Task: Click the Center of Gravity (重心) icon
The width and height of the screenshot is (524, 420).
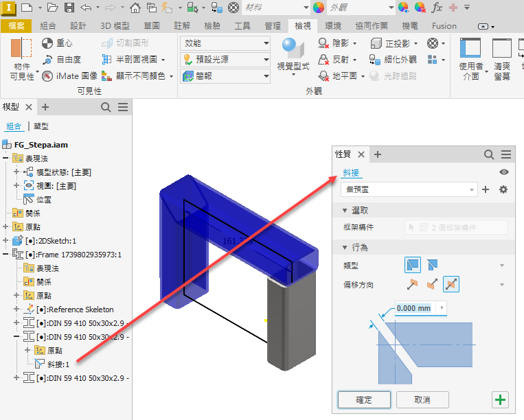Action: (x=47, y=43)
